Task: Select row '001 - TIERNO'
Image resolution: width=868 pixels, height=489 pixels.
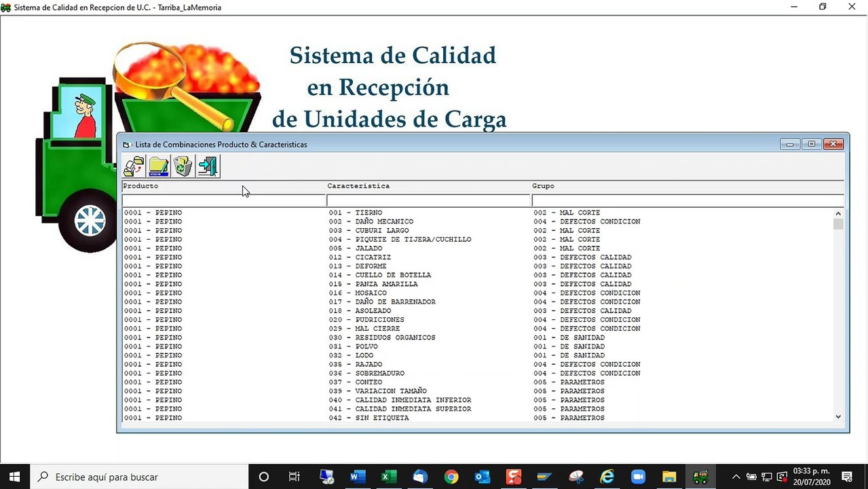Action: tap(477, 213)
